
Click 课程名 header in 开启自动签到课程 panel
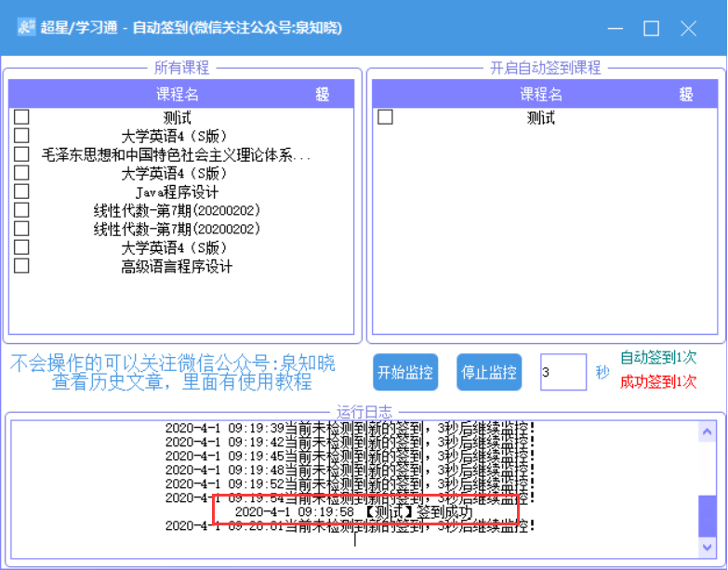541,95
